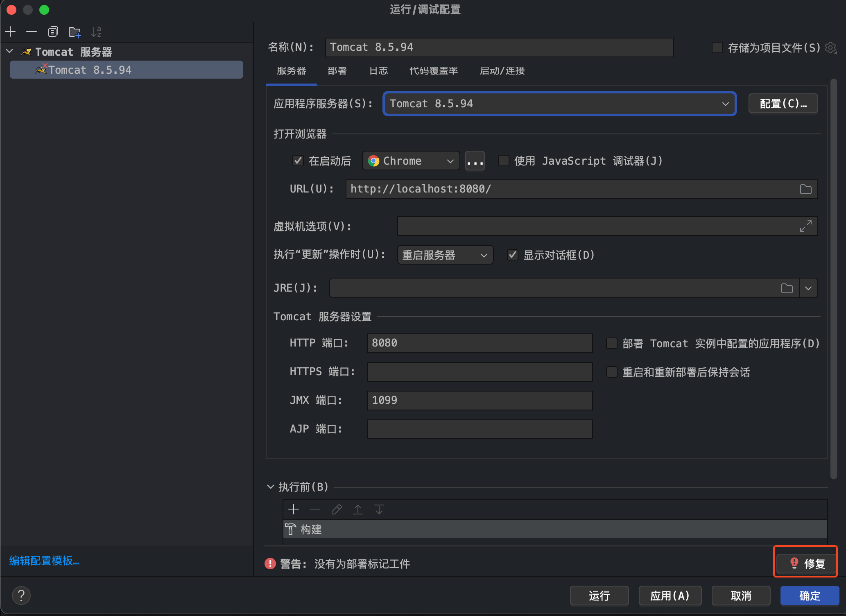Edit the before-launch task with pencil icon
The height and width of the screenshot is (616, 846).
(337, 509)
